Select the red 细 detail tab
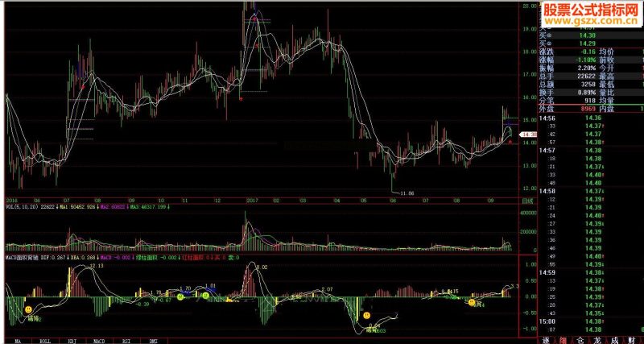This screenshot has width=644, height=344. coord(563,340)
